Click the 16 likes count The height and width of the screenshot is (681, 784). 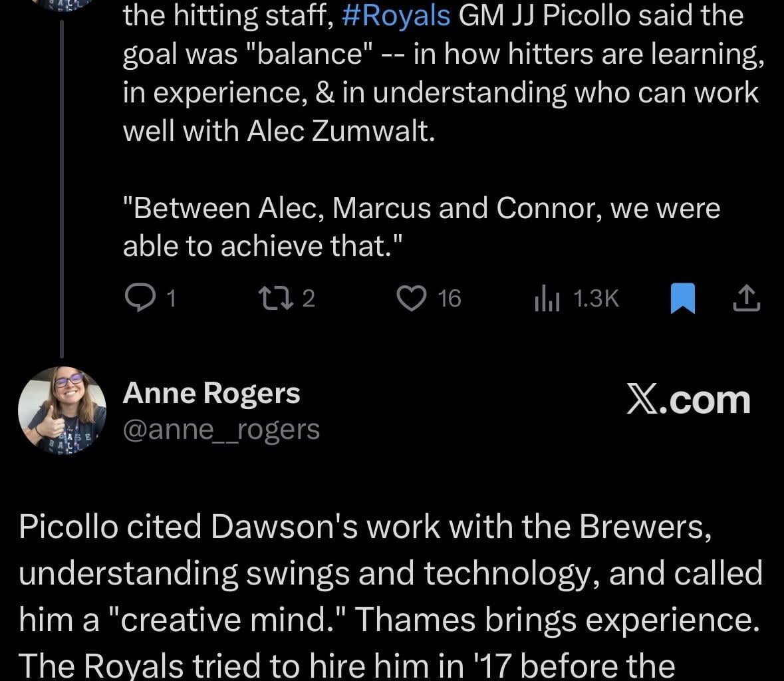(x=448, y=299)
